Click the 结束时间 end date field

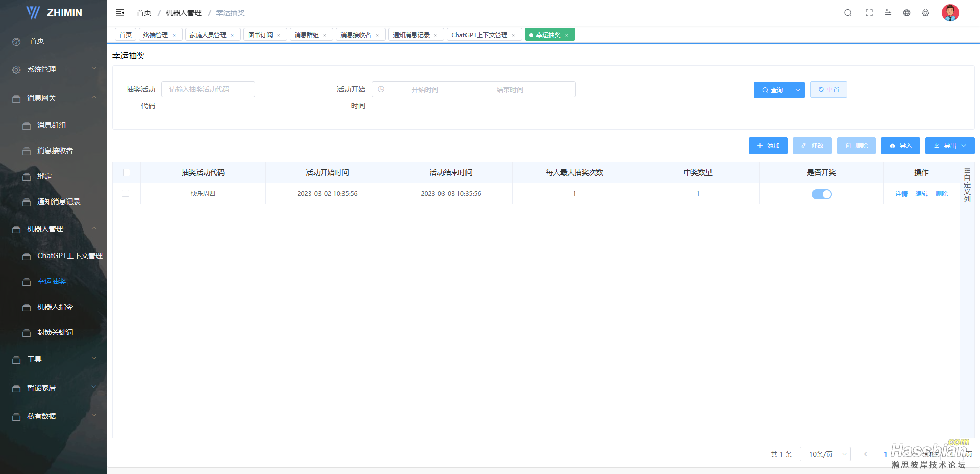509,90
